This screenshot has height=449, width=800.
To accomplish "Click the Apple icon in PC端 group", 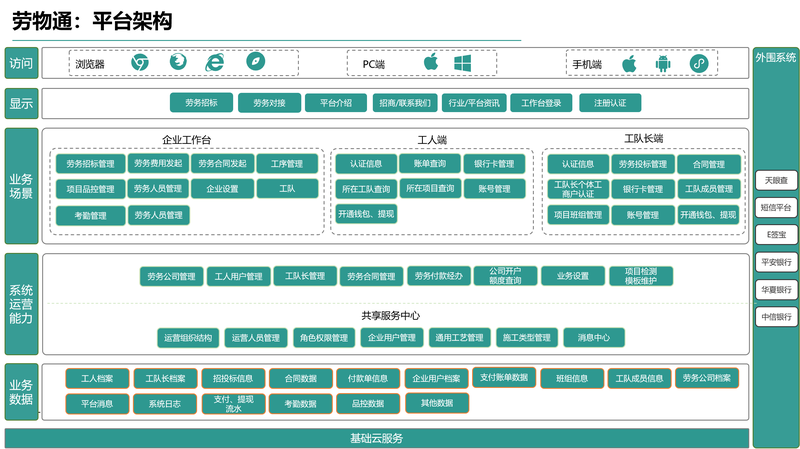I will click(431, 62).
